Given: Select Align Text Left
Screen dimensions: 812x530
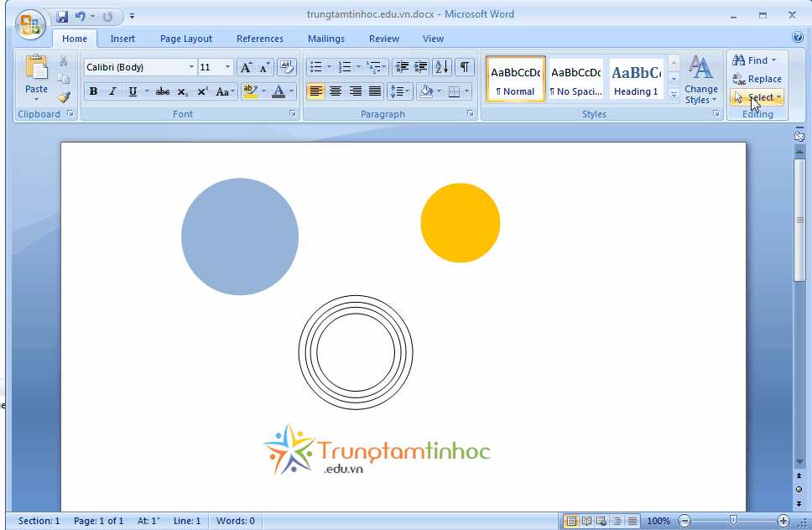Looking at the screenshot, I should [x=316, y=91].
